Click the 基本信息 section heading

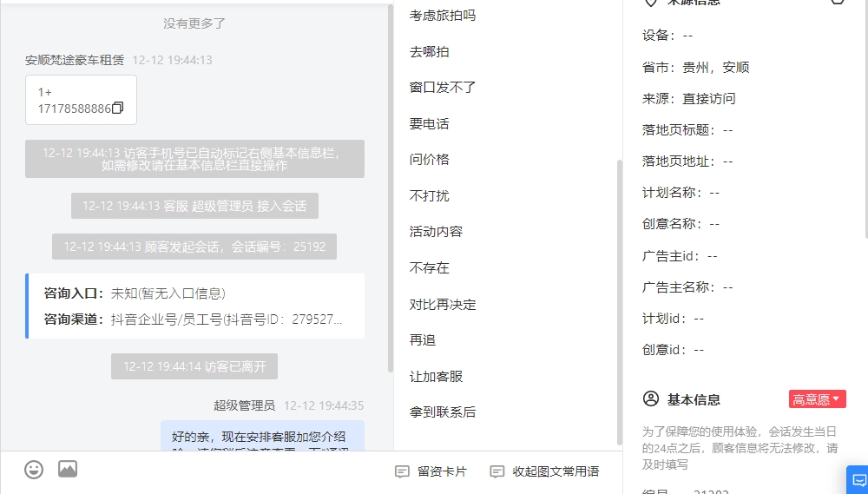tap(693, 400)
